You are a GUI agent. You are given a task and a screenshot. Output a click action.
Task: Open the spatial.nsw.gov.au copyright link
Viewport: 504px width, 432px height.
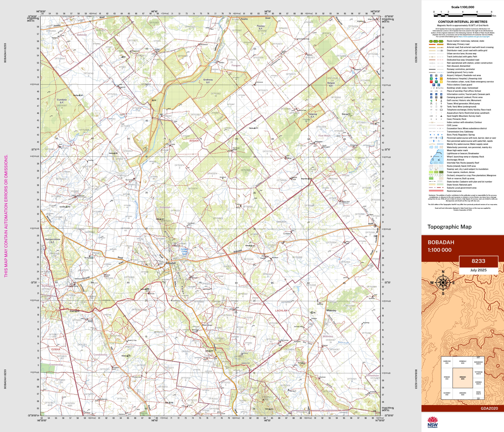pos(474,36)
